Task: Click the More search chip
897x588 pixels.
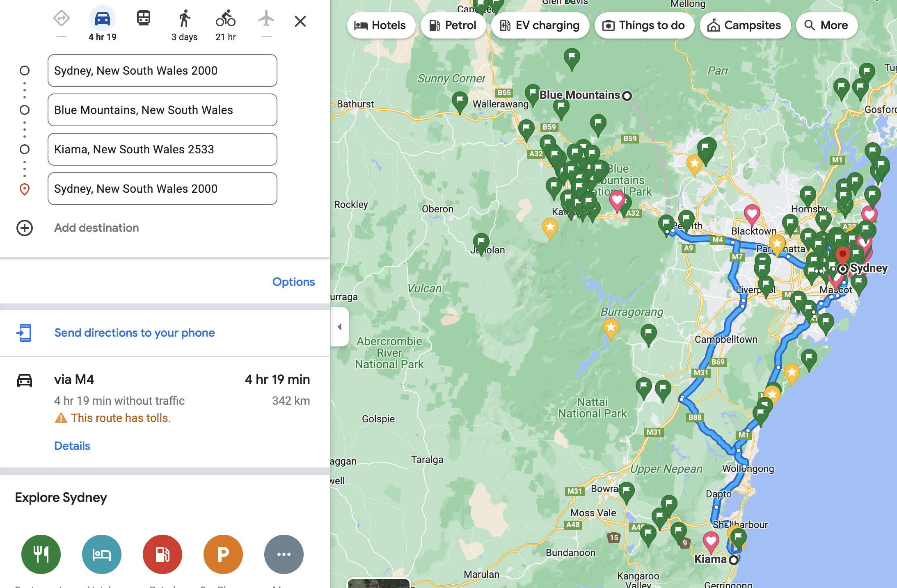Action: coord(826,25)
